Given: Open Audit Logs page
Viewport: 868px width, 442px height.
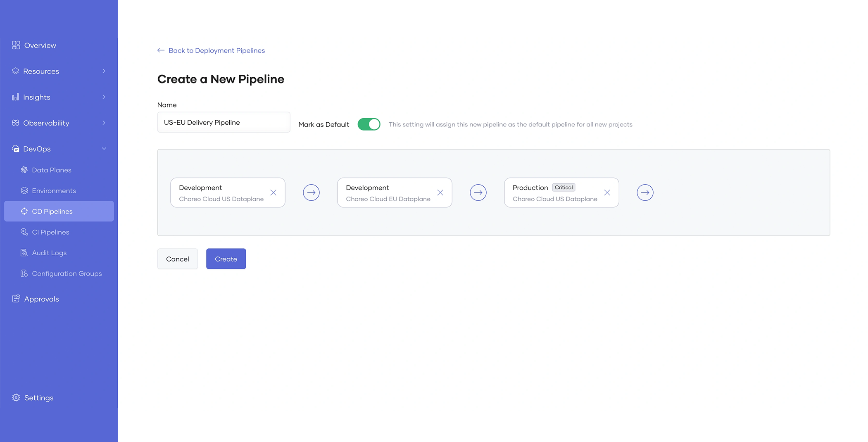Looking at the screenshot, I should (49, 253).
